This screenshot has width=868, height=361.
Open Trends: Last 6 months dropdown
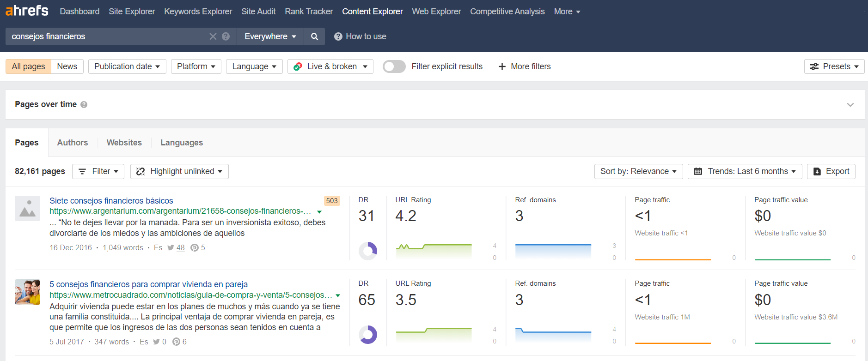pyautogui.click(x=745, y=171)
